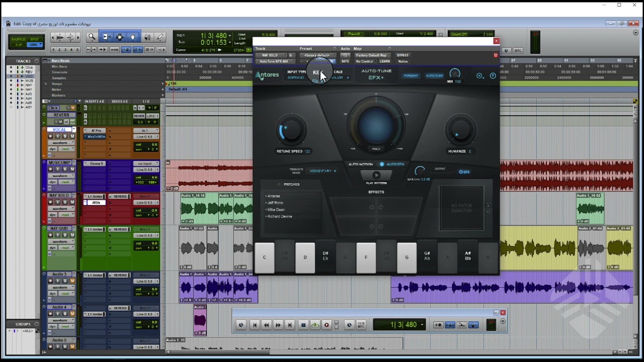Open Trigger Mode MOMENTARY dropdown

[x=323, y=171]
